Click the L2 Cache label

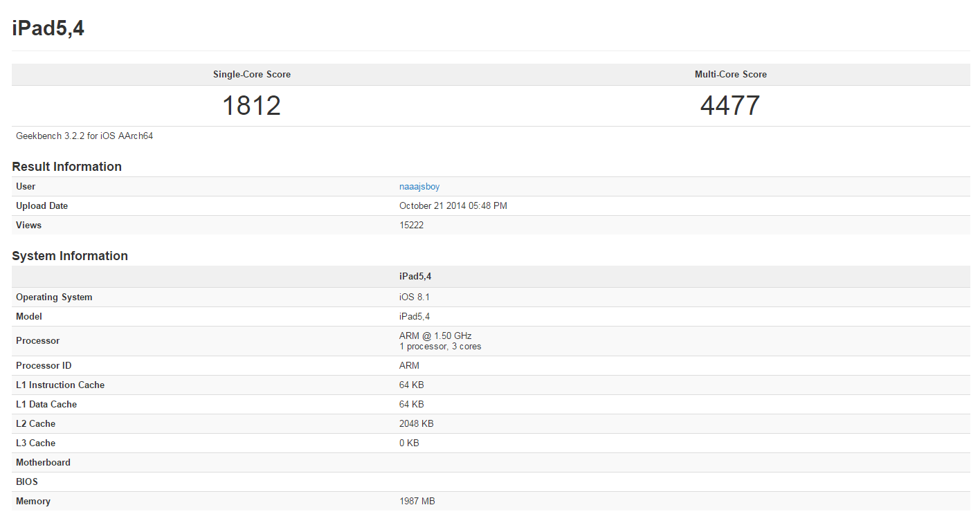[35, 424]
